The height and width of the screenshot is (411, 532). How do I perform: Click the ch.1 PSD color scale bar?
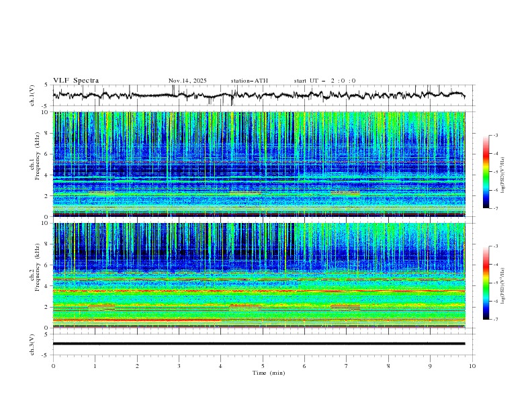click(486, 172)
